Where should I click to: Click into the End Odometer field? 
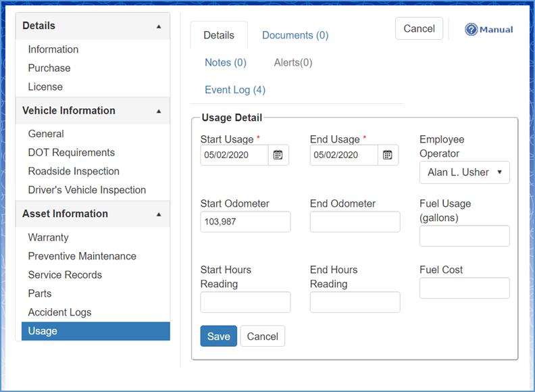[355, 222]
